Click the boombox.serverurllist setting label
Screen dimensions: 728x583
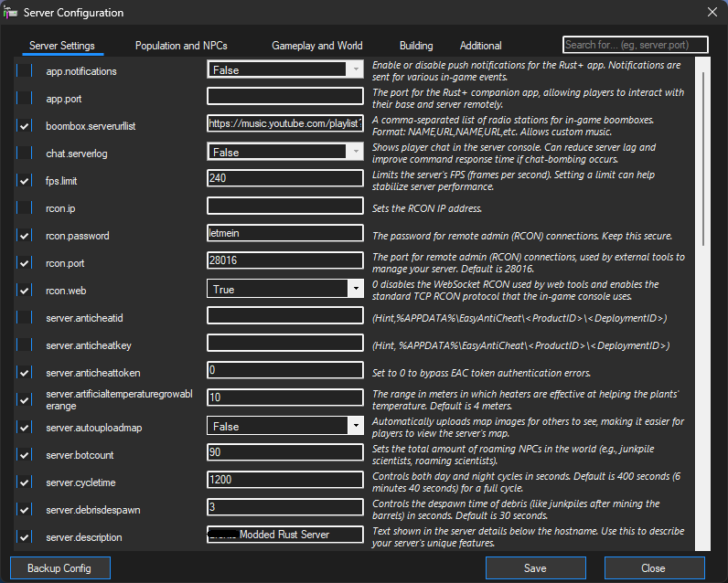tap(91, 126)
